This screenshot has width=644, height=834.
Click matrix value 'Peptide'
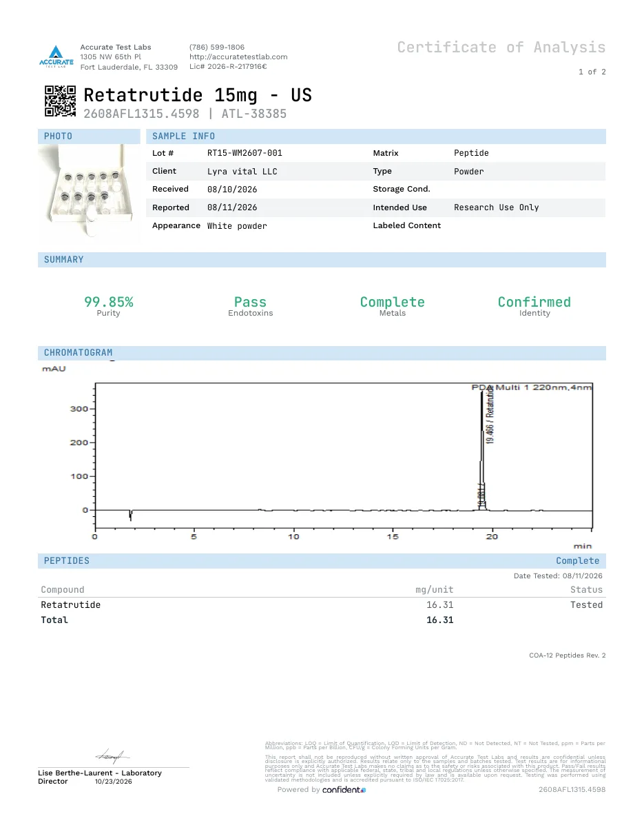[x=471, y=153]
